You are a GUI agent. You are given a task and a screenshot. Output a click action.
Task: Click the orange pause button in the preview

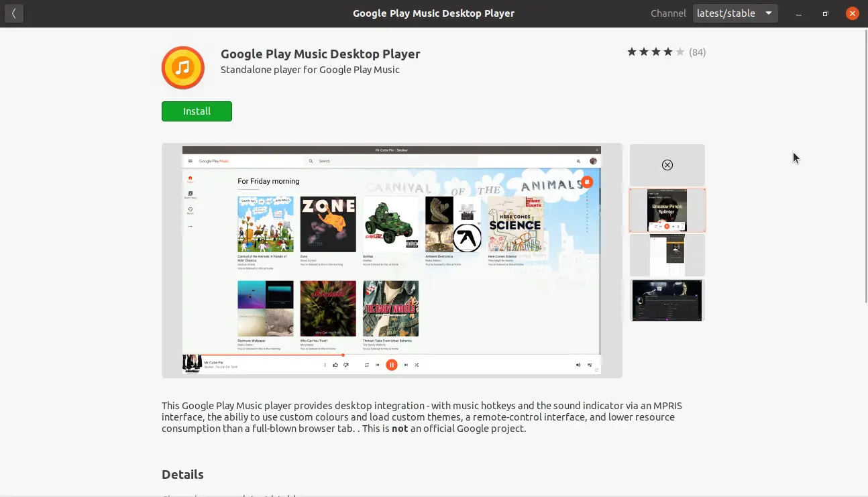[392, 365]
